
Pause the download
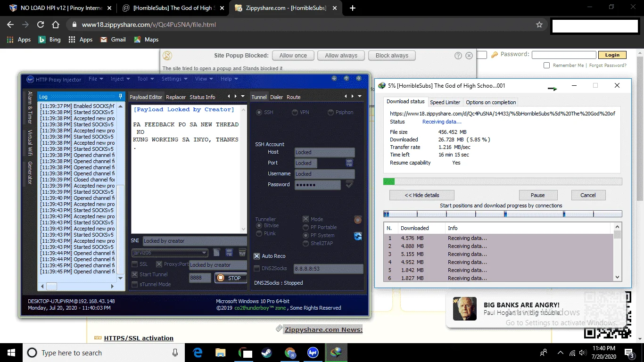pos(537,195)
